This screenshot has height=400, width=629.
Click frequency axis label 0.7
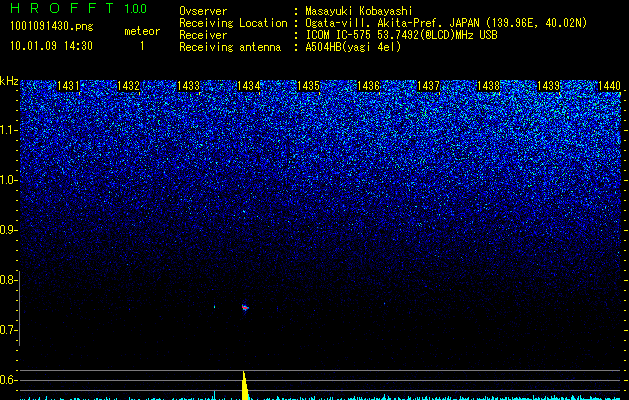coord(7,330)
